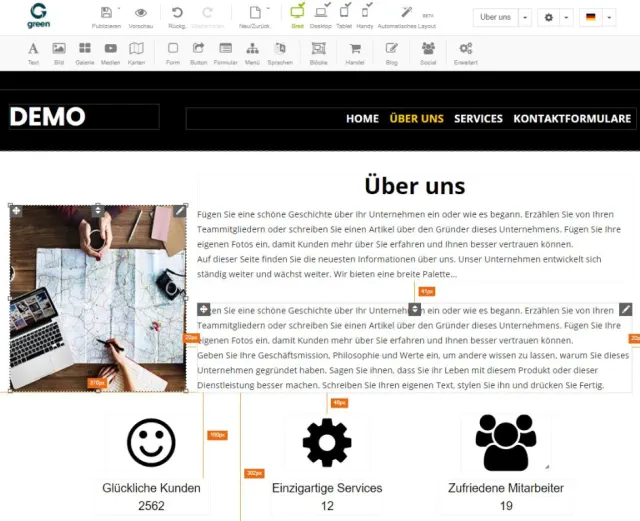The height and width of the screenshot is (521, 640).
Task: Click the Rückgängig undo arrow
Action: [177, 13]
